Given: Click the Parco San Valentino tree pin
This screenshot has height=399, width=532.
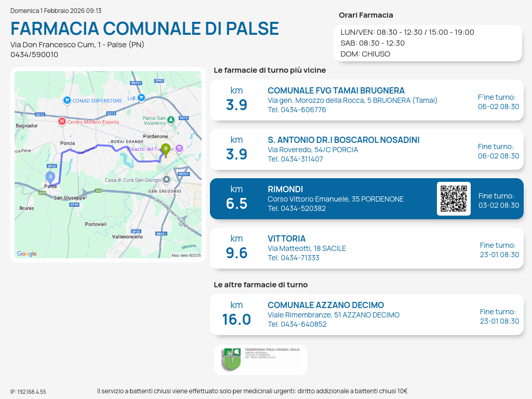Looking at the screenshot, I should pos(171,121).
